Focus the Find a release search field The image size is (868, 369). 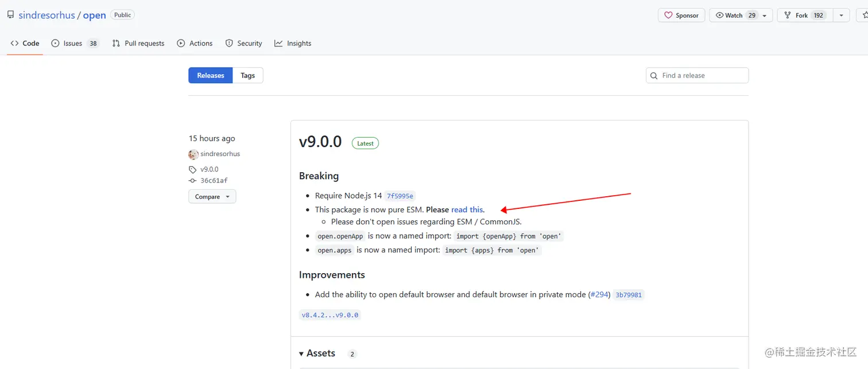pos(697,75)
